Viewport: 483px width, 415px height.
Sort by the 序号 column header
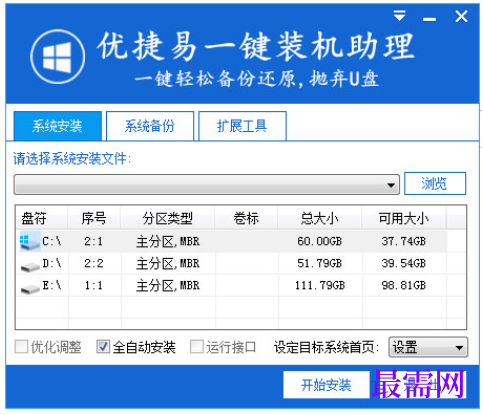coord(94,219)
